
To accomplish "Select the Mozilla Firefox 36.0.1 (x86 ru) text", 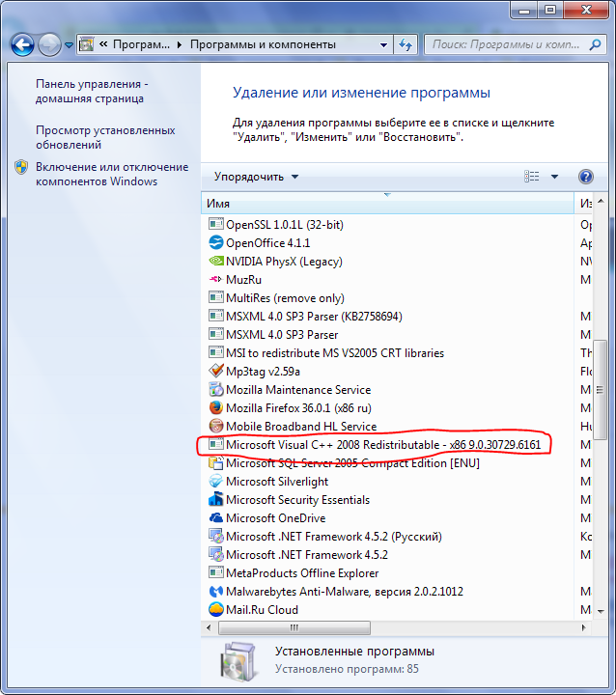I will pyautogui.click(x=298, y=407).
